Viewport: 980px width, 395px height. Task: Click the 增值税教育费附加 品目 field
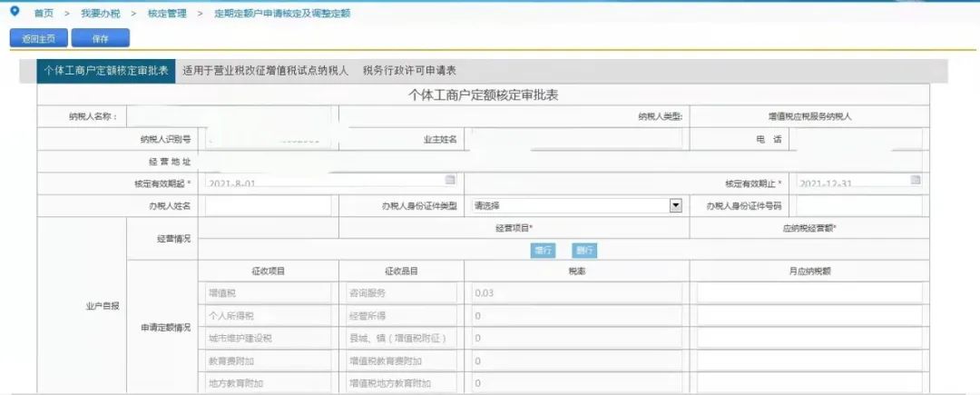tap(401, 360)
